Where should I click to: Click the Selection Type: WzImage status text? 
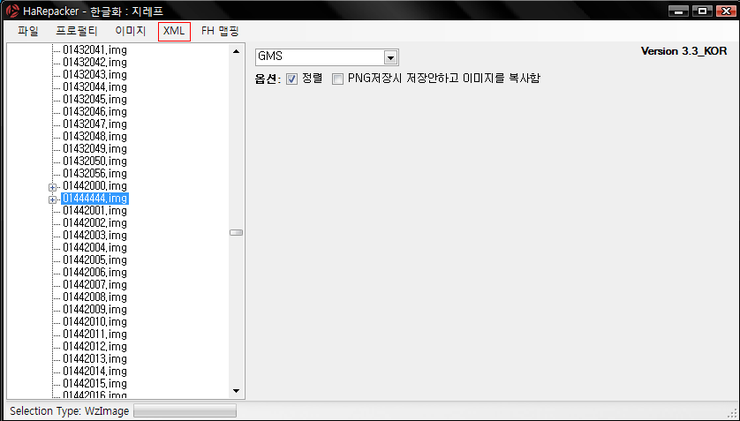tap(69, 411)
